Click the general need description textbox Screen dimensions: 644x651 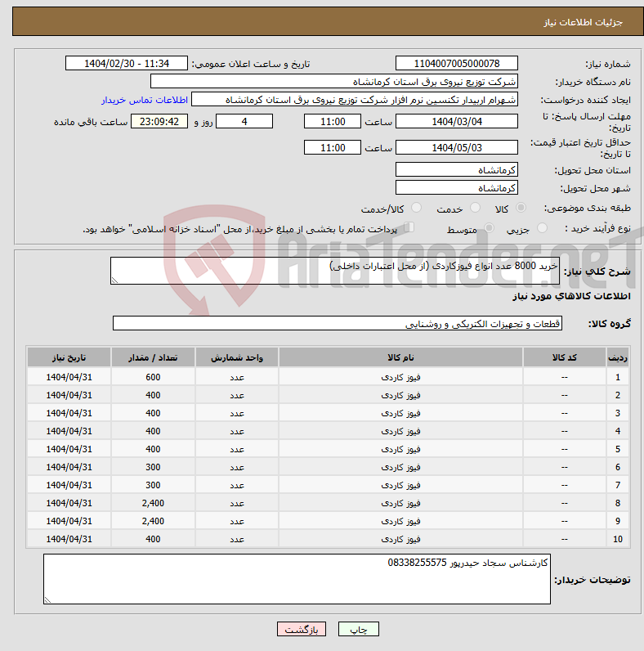pos(335,271)
